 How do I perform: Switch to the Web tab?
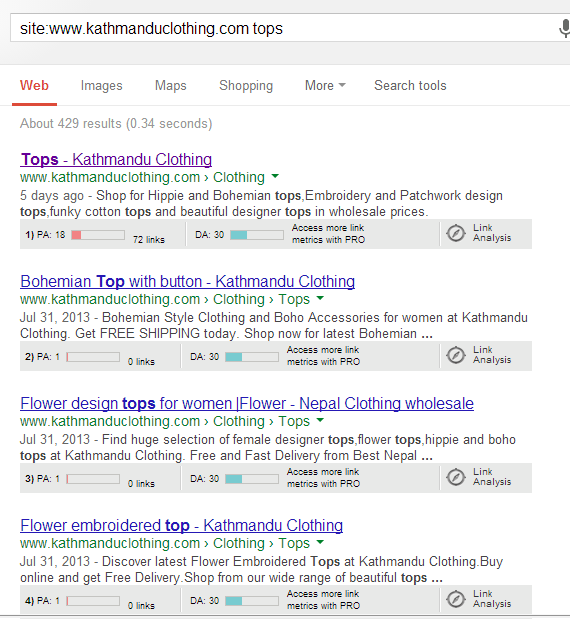[x=35, y=86]
